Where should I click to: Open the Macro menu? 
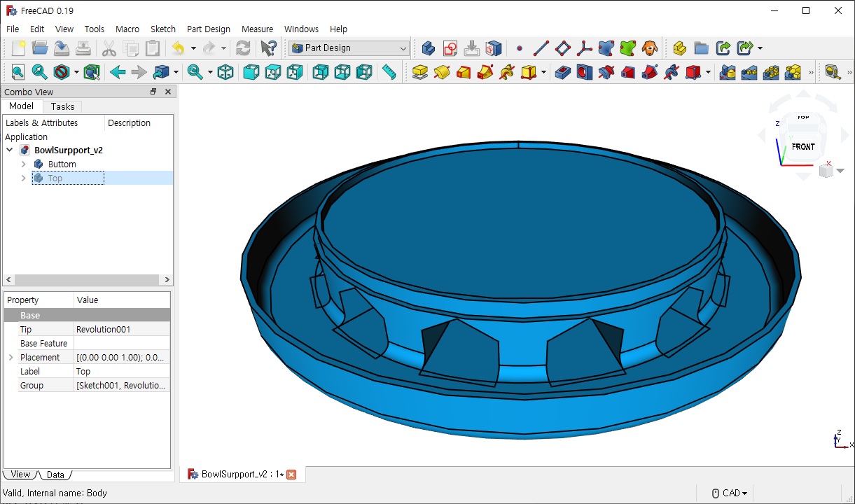(127, 29)
